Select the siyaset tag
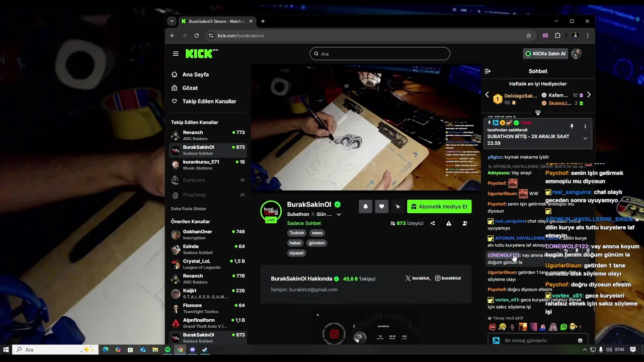The image size is (644, 362). coord(296,253)
